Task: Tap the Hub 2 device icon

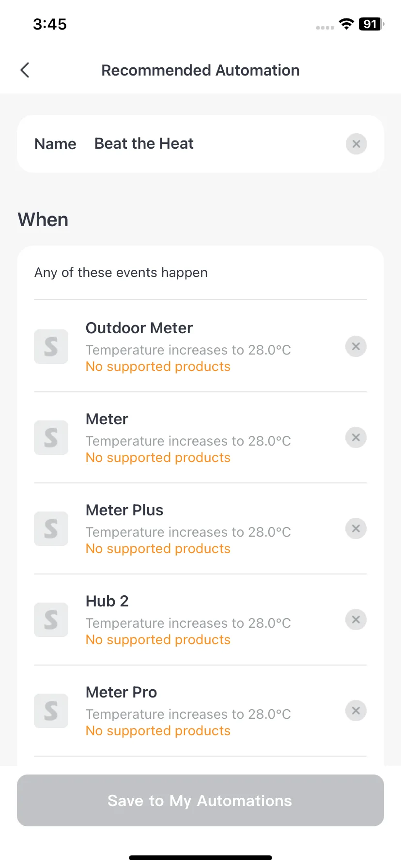Action: (x=51, y=620)
